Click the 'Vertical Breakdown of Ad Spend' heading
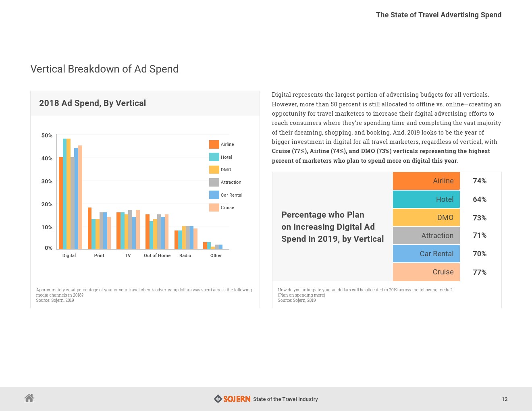The height and width of the screenshot is (411, 532). pyautogui.click(x=104, y=69)
